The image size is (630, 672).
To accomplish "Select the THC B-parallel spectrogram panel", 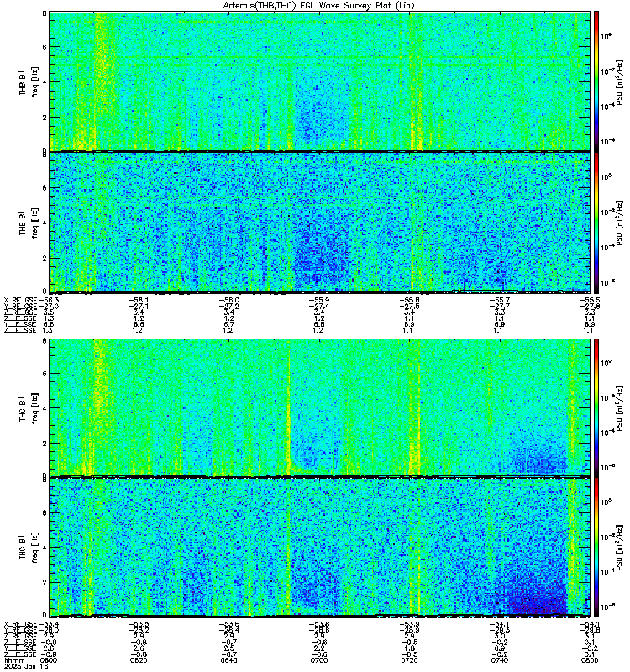I will (x=319, y=547).
